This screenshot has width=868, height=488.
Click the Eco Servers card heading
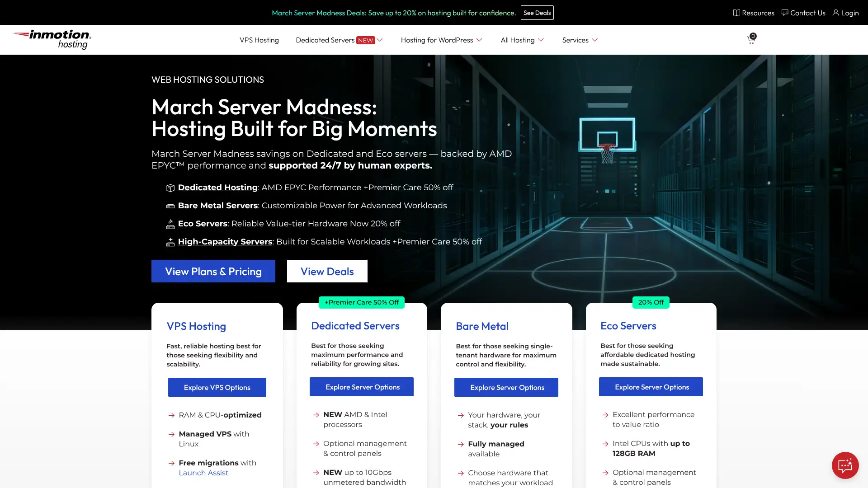[x=628, y=326]
